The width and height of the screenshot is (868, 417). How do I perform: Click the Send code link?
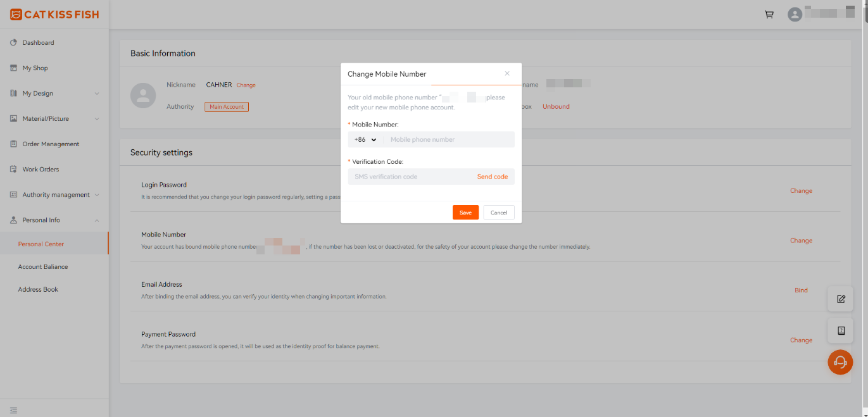pyautogui.click(x=493, y=177)
